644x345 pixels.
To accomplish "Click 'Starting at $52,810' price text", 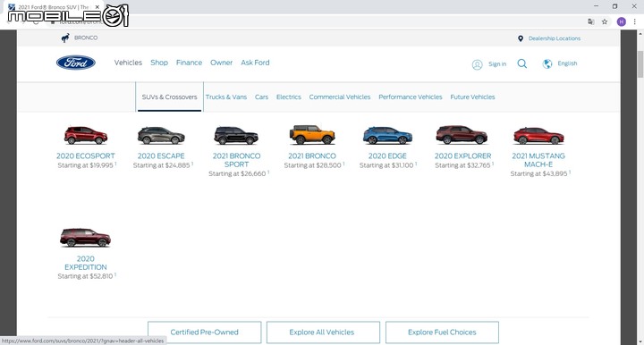I will [x=85, y=276].
